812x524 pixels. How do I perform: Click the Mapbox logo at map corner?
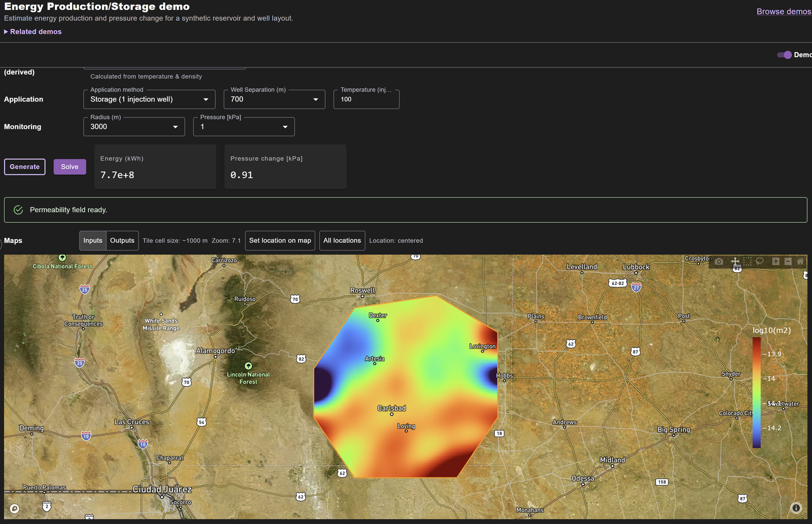pyautogui.click(x=14, y=508)
